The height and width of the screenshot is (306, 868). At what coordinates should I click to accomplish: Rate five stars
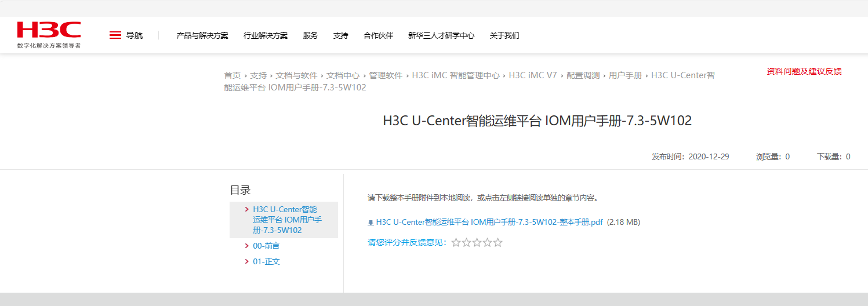(497, 243)
